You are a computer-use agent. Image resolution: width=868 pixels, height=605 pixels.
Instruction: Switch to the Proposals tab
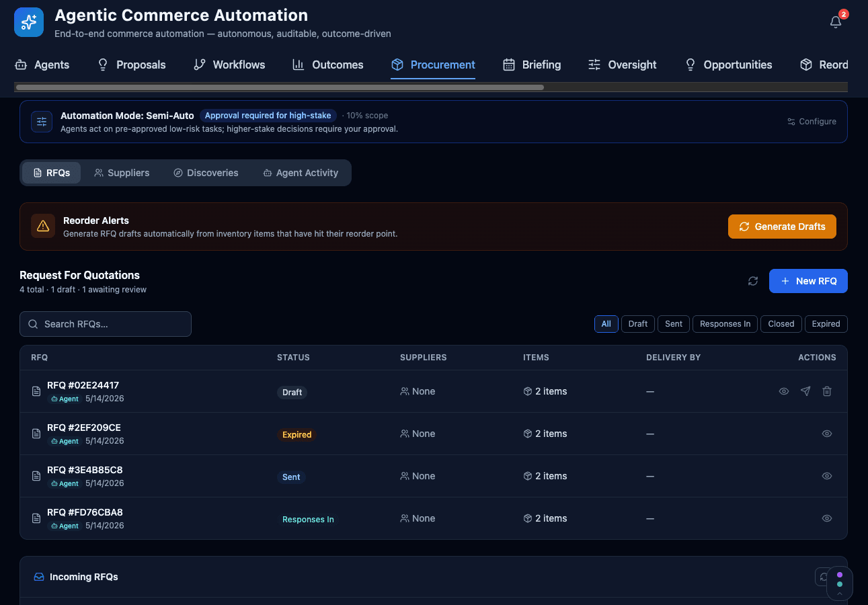point(131,65)
